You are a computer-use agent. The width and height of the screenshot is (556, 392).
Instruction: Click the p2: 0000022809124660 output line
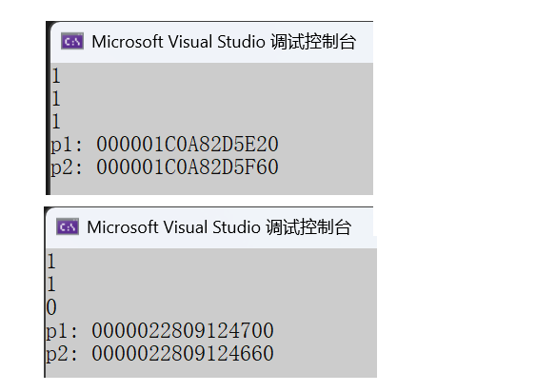point(160,353)
